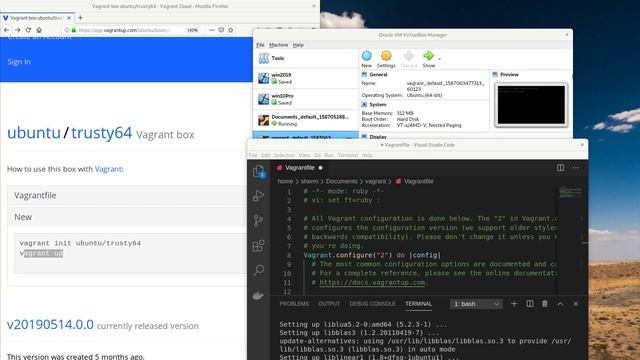Open VS Code Run menu
The height and width of the screenshot is (360, 640).
coord(329,155)
